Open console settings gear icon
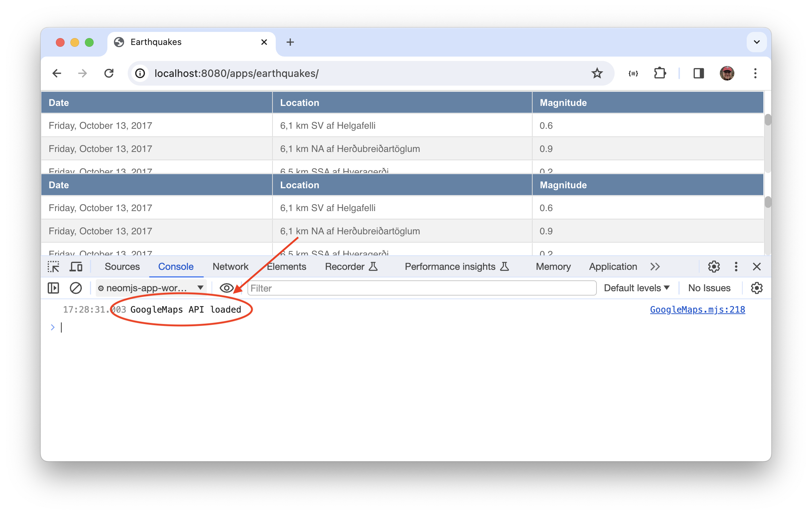This screenshot has height=515, width=812. (756, 288)
